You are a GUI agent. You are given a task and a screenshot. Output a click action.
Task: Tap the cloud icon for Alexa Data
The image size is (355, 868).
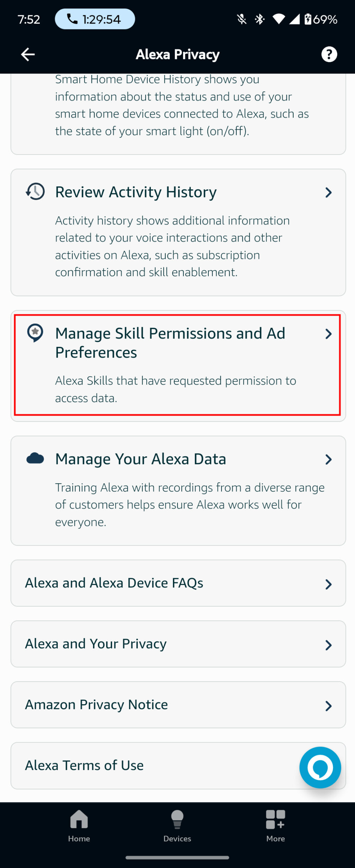point(35,459)
